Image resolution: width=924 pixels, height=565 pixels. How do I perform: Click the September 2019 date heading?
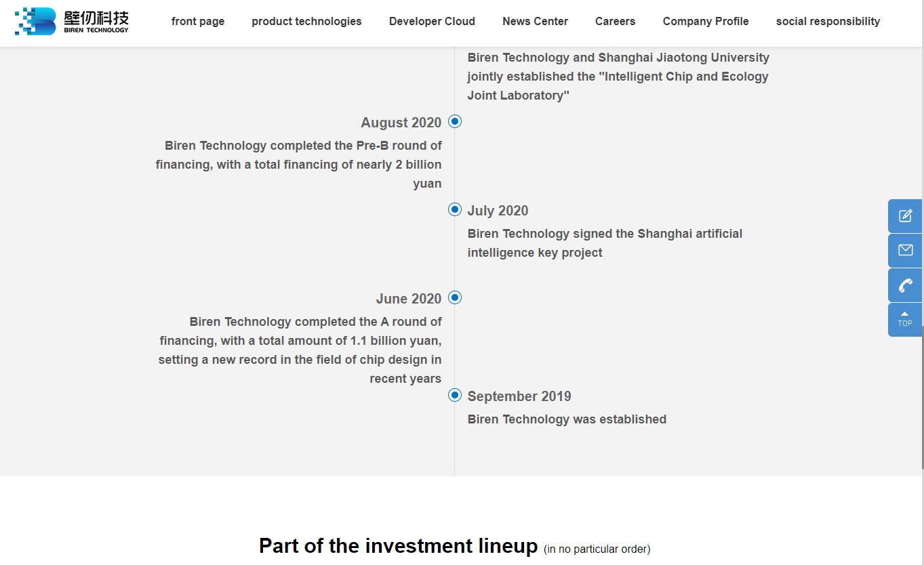click(x=519, y=396)
